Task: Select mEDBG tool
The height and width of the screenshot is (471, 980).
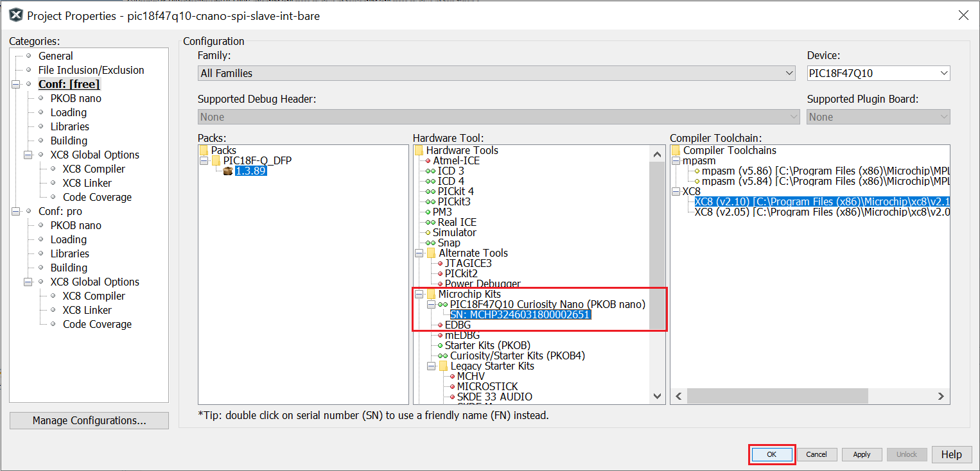Action: coord(462,335)
